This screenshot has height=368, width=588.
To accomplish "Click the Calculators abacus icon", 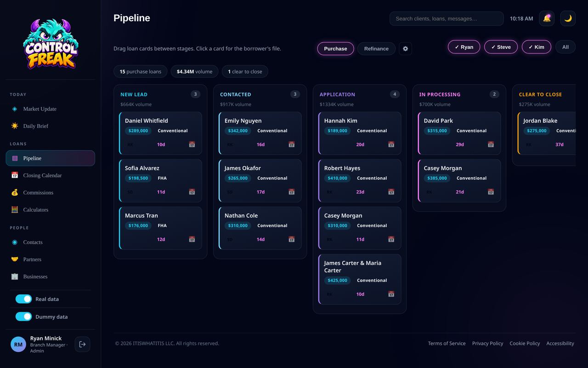I will (x=15, y=210).
